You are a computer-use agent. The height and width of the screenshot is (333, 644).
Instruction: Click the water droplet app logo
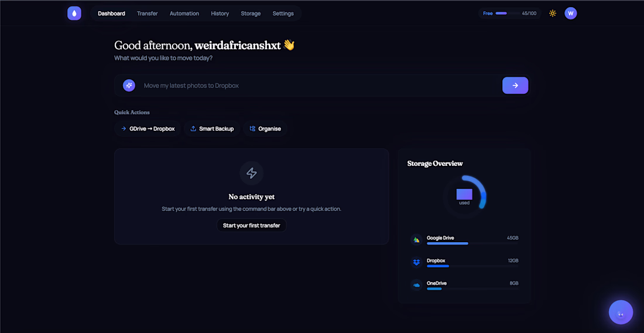[74, 13]
